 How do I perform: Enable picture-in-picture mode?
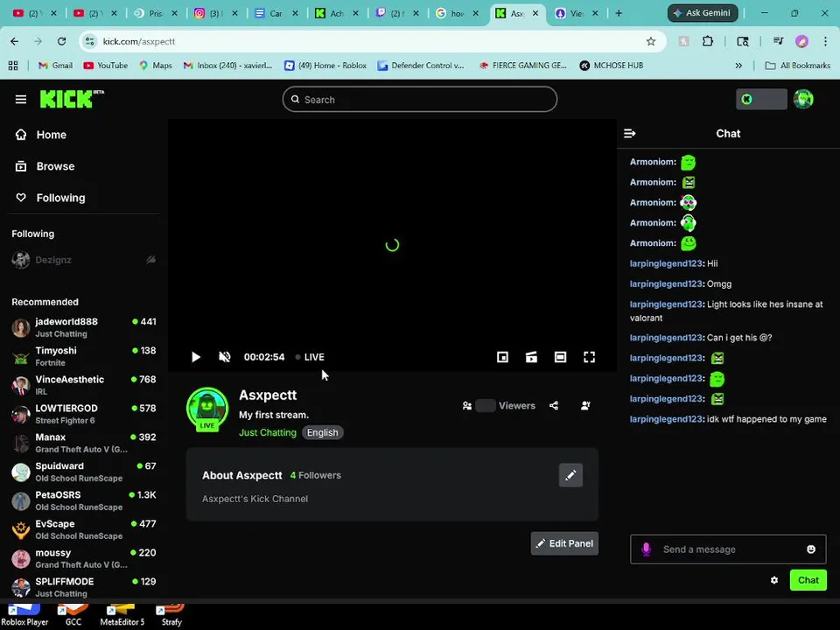(x=502, y=357)
